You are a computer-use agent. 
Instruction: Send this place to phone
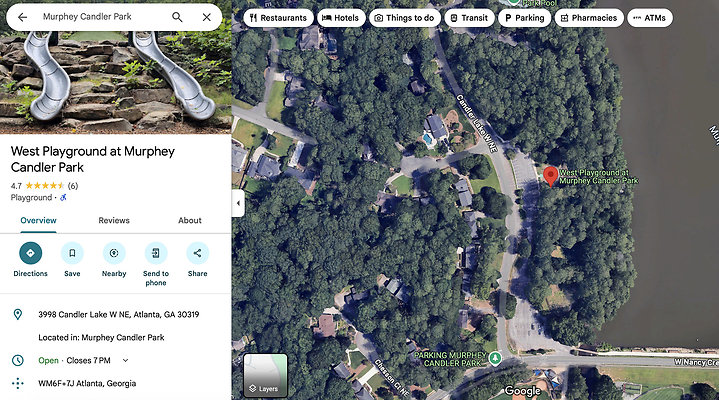pos(156,264)
